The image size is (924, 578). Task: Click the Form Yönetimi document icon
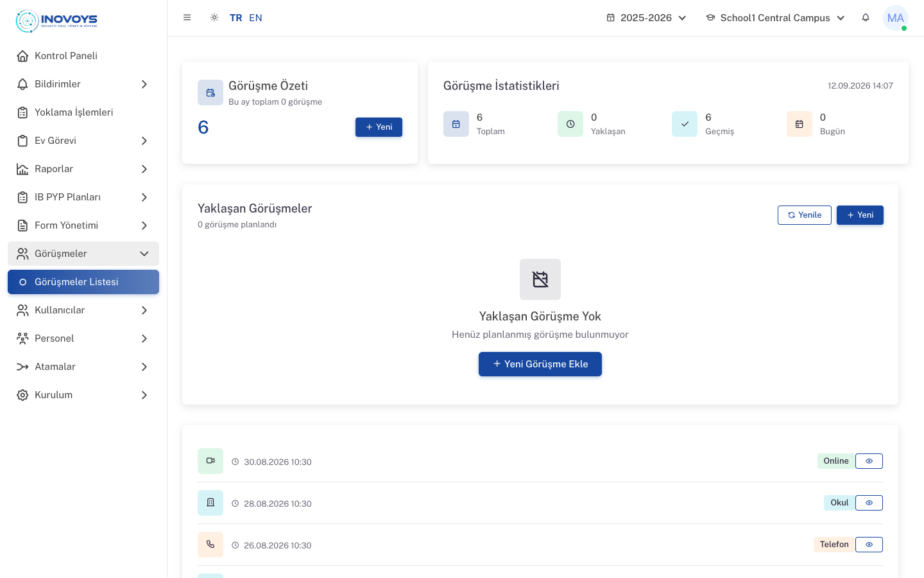[22, 225]
